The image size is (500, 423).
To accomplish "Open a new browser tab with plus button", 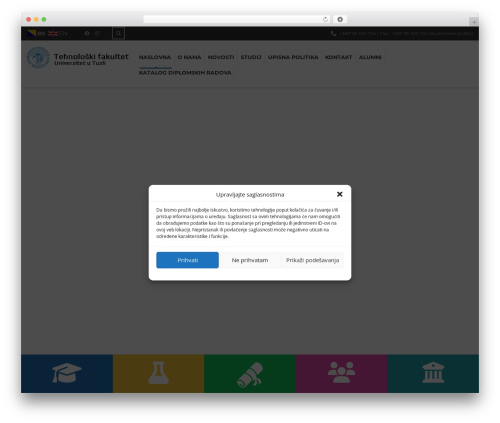I will pos(474,22).
